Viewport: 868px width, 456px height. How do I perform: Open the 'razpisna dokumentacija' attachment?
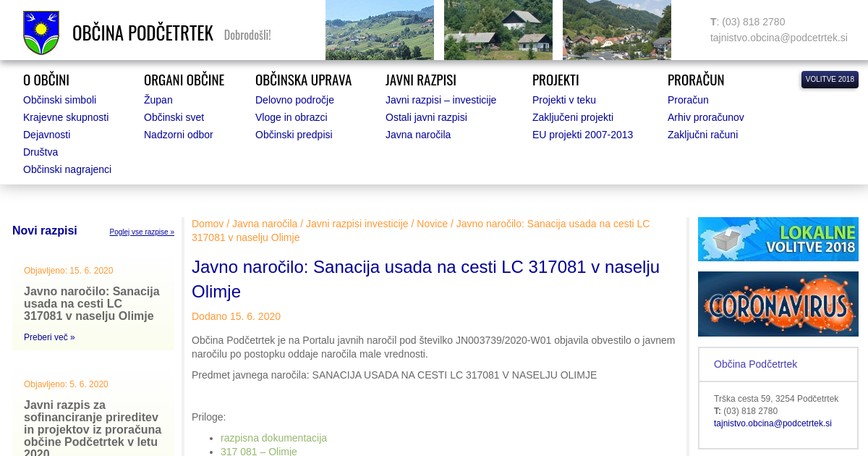point(273,438)
